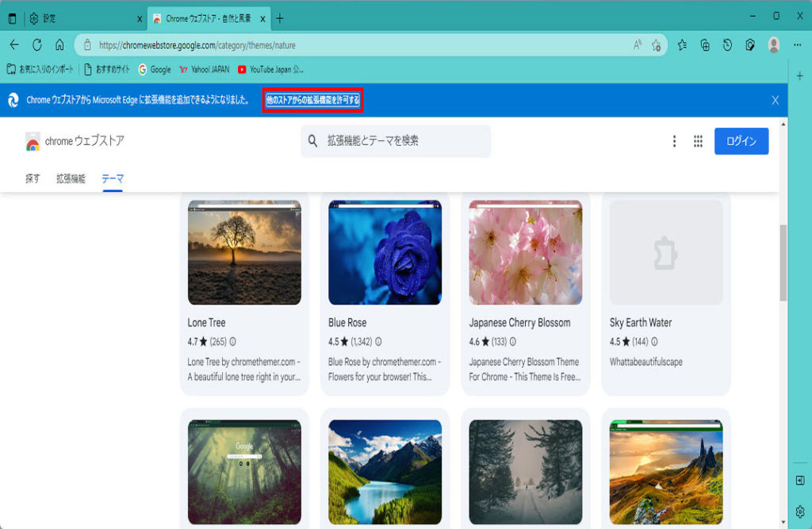Open the browsing History icon
This screenshot has height=529, width=812.
coord(727,45)
